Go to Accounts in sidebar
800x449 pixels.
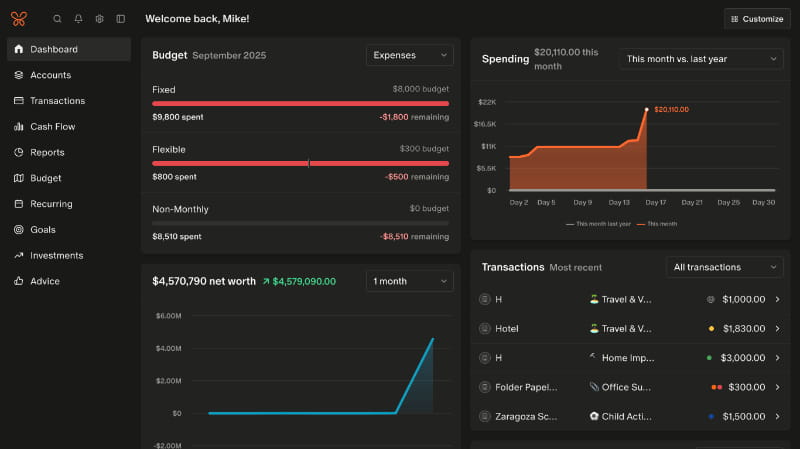coord(69,75)
